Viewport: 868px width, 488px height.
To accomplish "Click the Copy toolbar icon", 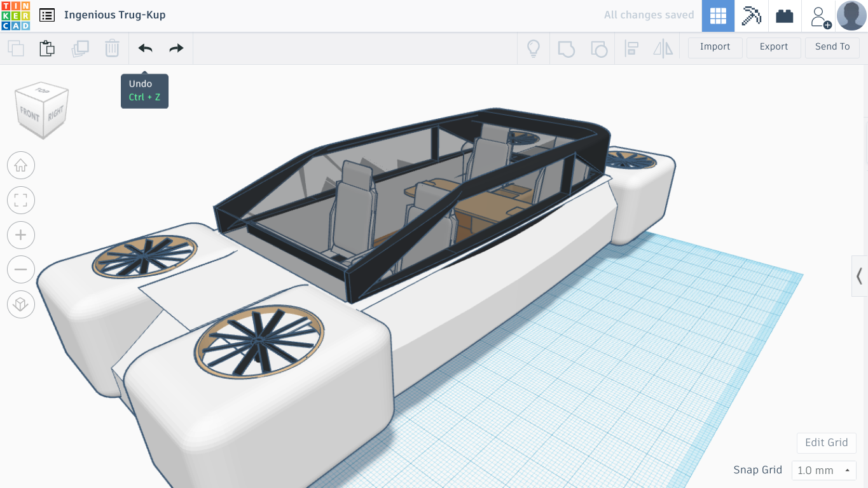I will [x=16, y=48].
